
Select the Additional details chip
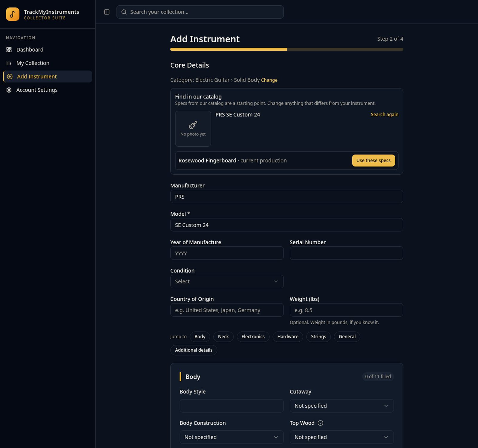[x=194, y=350]
